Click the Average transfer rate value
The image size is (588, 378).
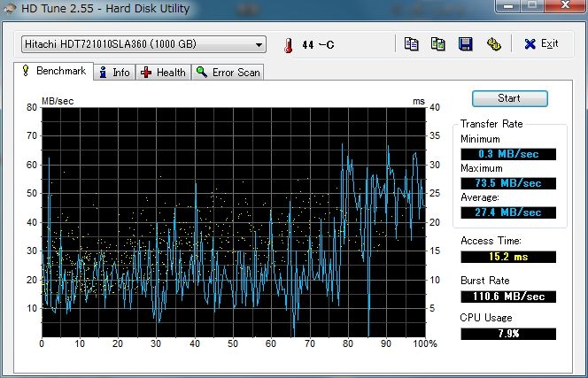pyautogui.click(x=508, y=212)
